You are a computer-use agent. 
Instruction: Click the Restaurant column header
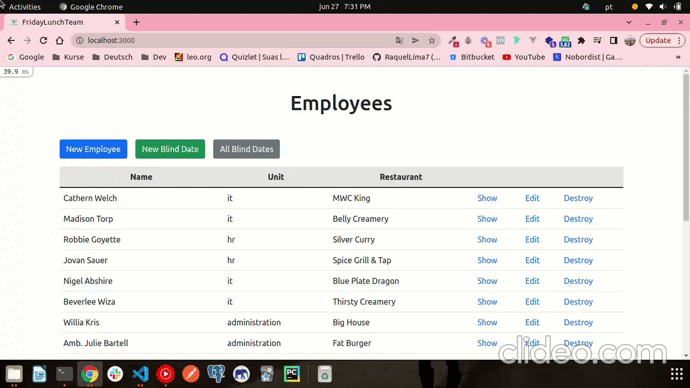click(401, 177)
